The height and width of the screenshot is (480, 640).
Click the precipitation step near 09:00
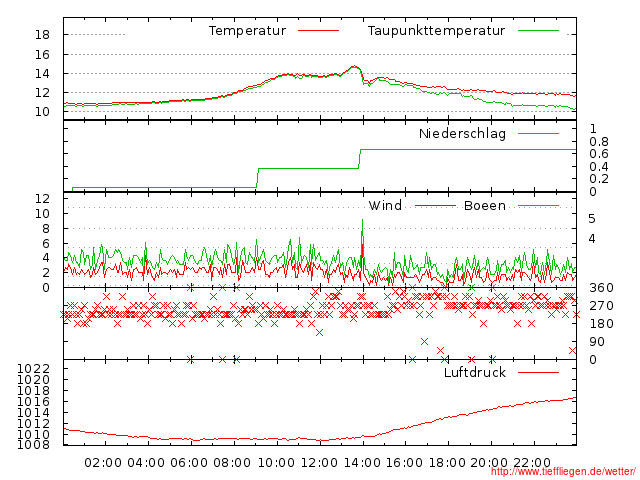pyautogui.click(x=258, y=178)
